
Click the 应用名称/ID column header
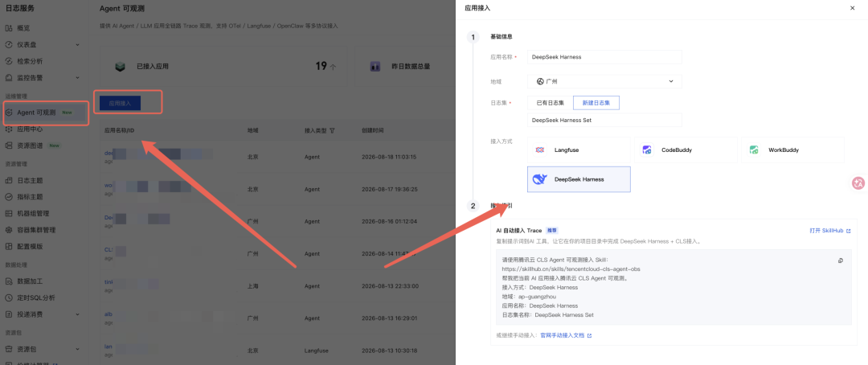tap(118, 131)
